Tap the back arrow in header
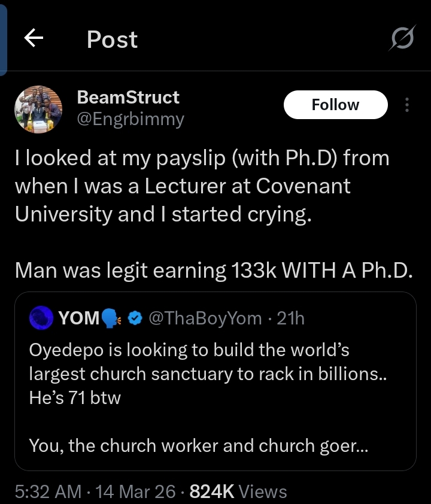This screenshot has width=431, height=504. click(x=34, y=39)
